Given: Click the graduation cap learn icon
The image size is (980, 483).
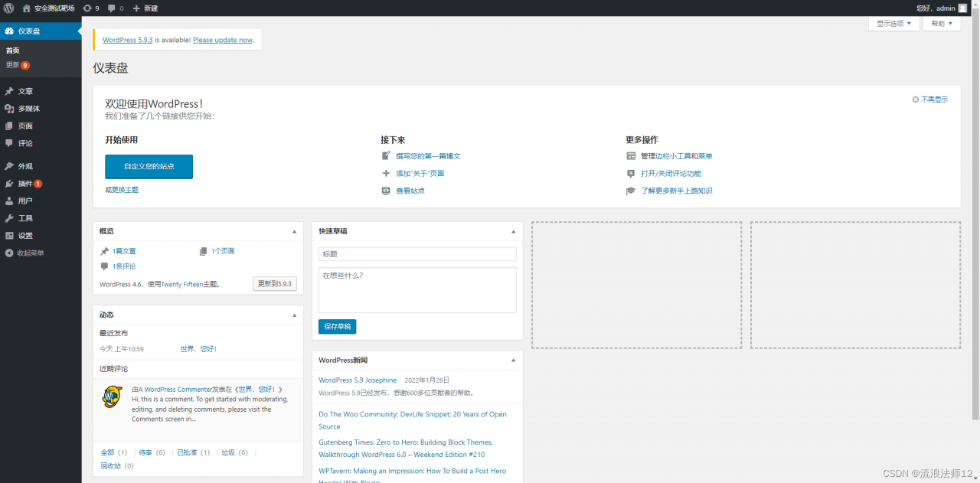Looking at the screenshot, I should 631,191.
